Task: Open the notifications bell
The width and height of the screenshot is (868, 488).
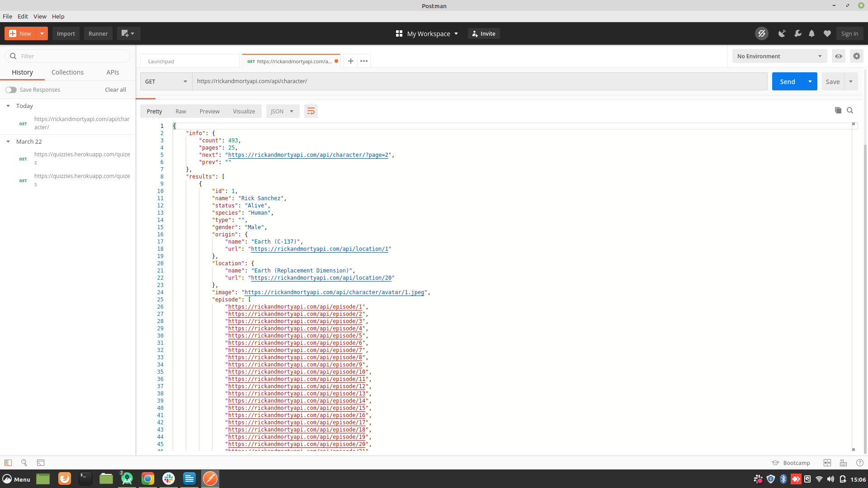Action: 812,33
